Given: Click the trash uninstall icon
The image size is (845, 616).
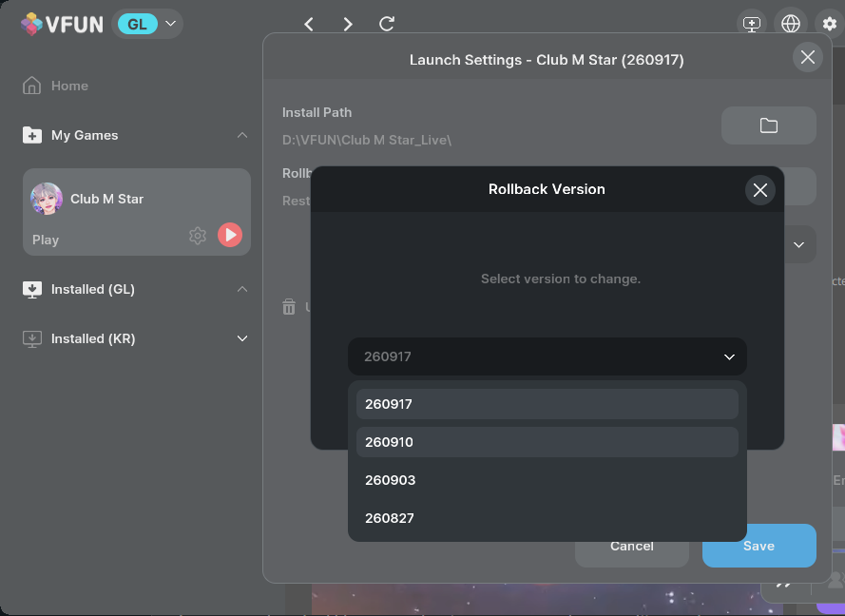Looking at the screenshot, I should 289,307.
